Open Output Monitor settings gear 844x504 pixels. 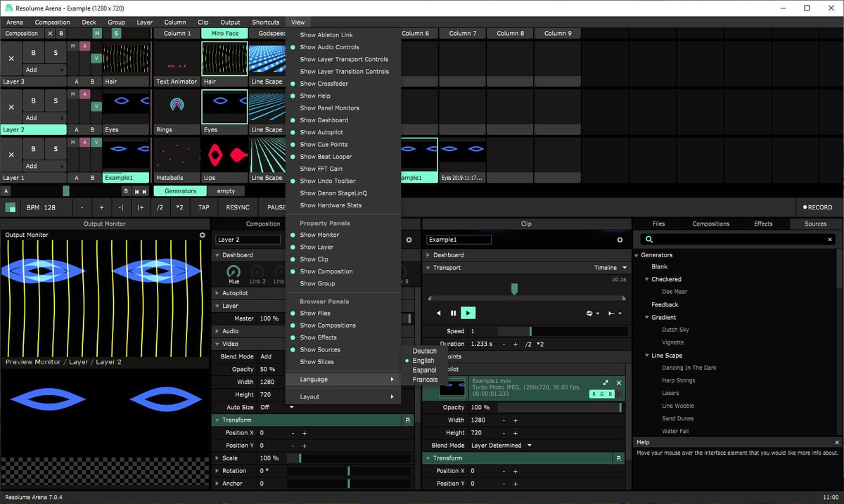tap(203, 235)
